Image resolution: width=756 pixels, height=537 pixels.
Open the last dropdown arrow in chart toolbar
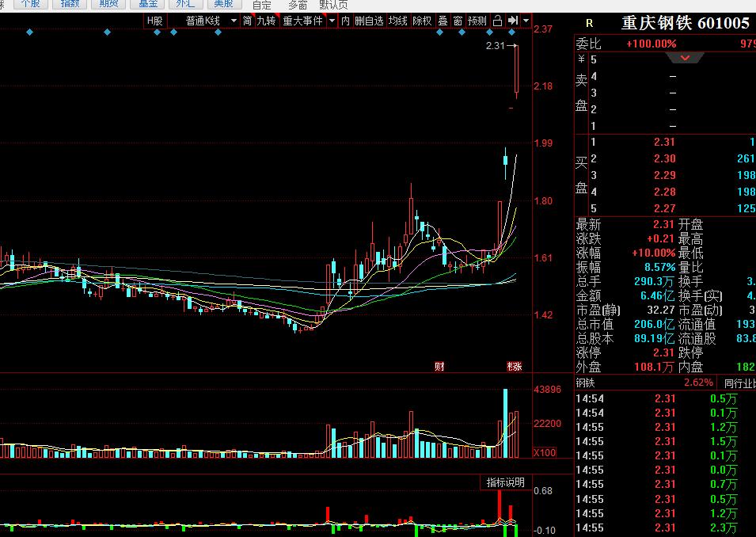526,21
